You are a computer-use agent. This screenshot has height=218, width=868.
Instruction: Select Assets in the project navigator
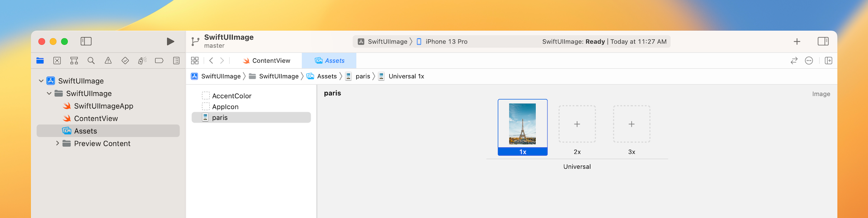(108, 131)
